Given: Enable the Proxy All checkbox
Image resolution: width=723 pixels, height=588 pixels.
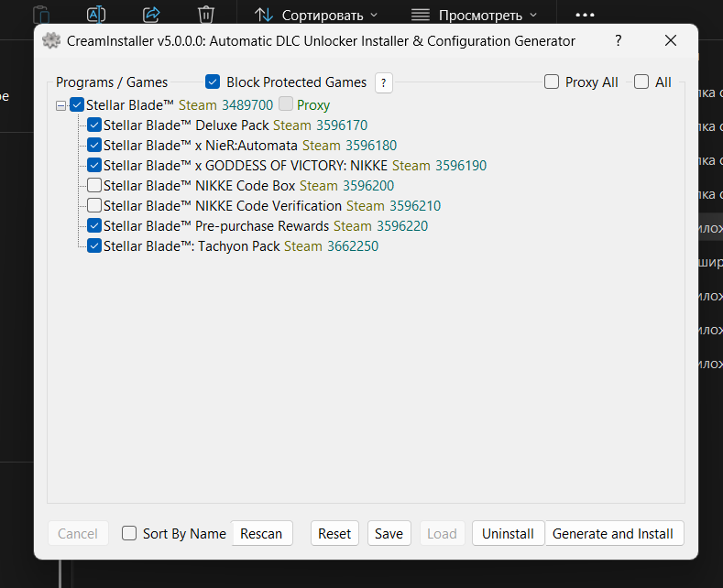Looking at the screenshot, I should pos(552,82).
